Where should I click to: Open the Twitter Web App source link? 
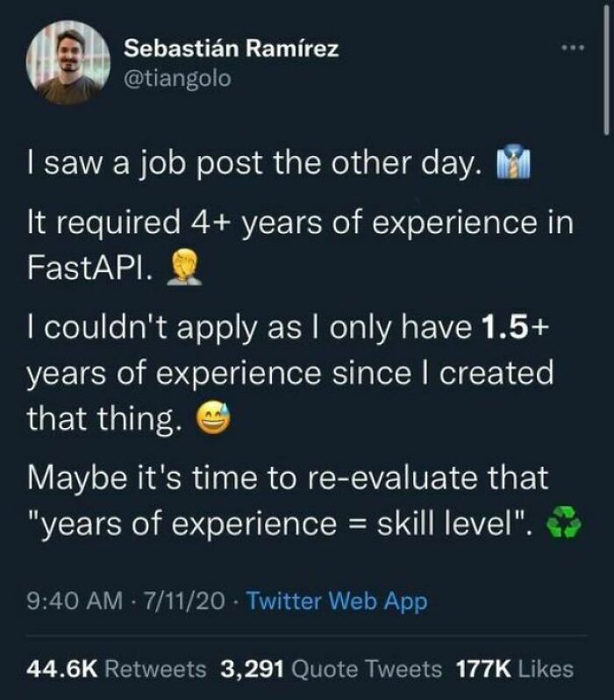tap(336, 602)
